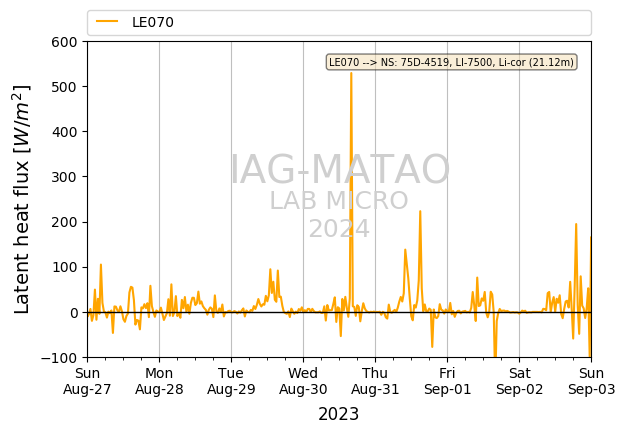This screenshot has width=625, height=434.
Task: Select the Thu Aug-31 date label
Action: (375, 381)
